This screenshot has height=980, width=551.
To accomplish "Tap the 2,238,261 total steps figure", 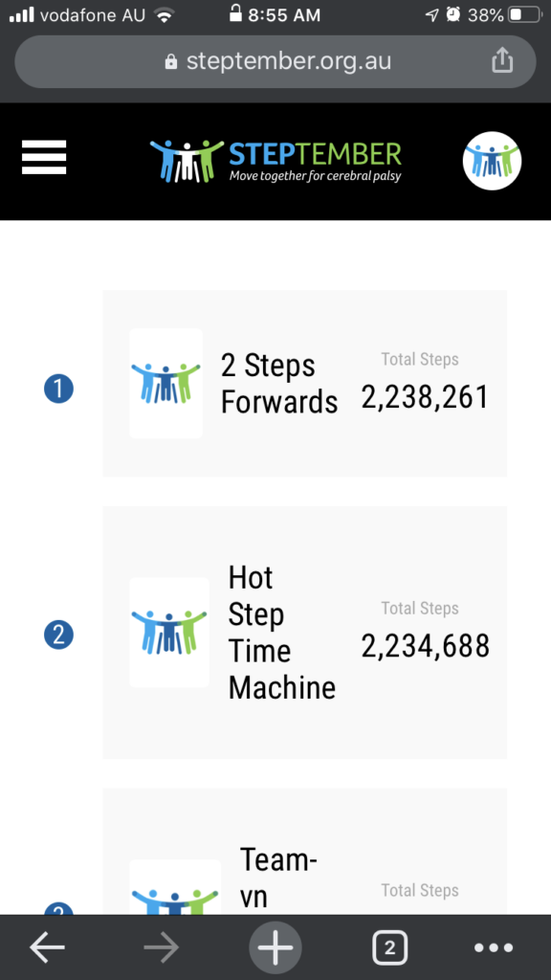I will (425, 397).
